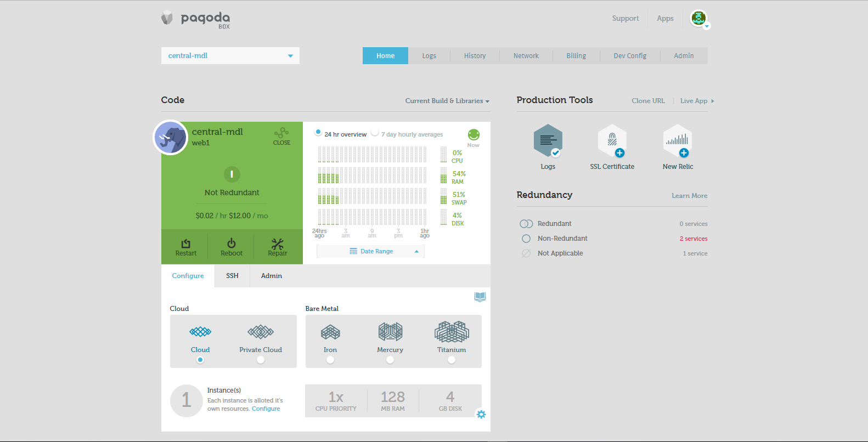
Task: Click the 51% SWAP usage reading
Action: (459, 198)
